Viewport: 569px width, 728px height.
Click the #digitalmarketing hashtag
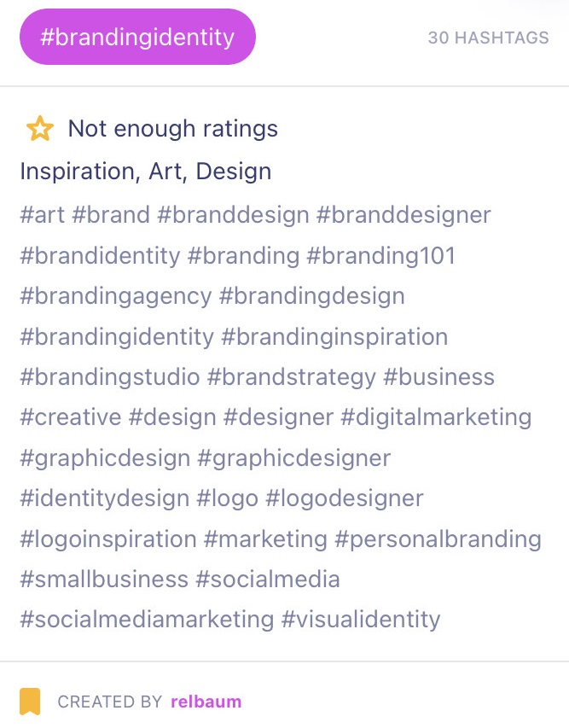436,417
